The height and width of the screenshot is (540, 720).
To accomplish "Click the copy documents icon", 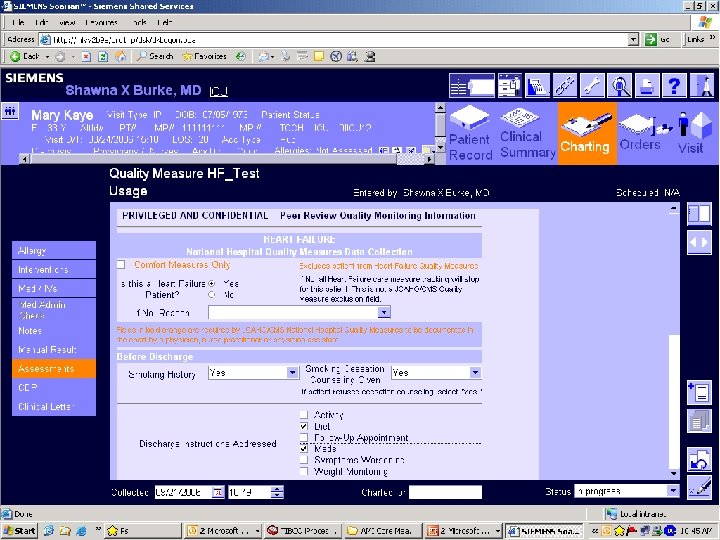I will 699,421.
